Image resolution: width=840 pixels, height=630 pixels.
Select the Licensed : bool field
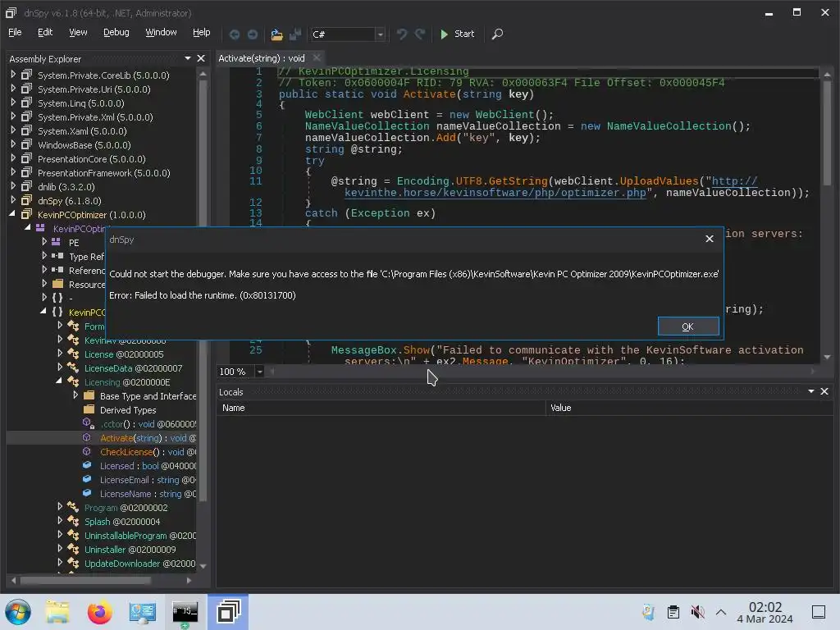point(148,466)
